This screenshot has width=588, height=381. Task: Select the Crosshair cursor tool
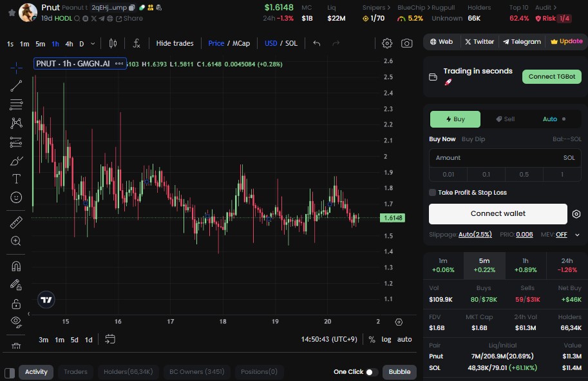click(x=15, y=66)
